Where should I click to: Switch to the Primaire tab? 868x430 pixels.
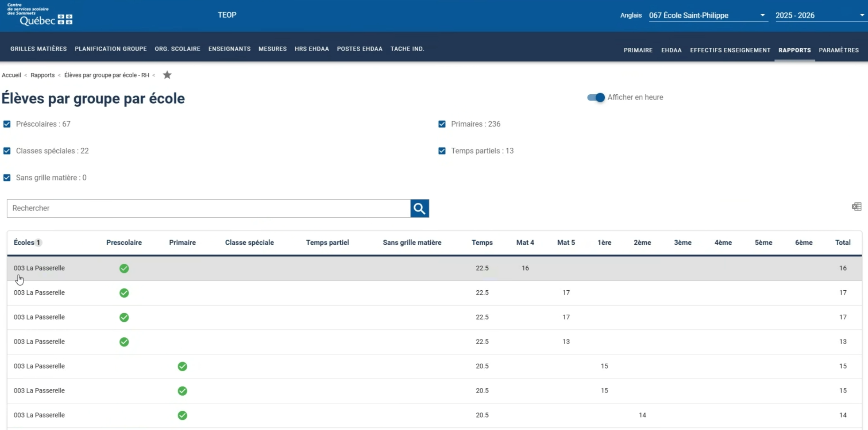pyautogui.click(x=638, y=50)
